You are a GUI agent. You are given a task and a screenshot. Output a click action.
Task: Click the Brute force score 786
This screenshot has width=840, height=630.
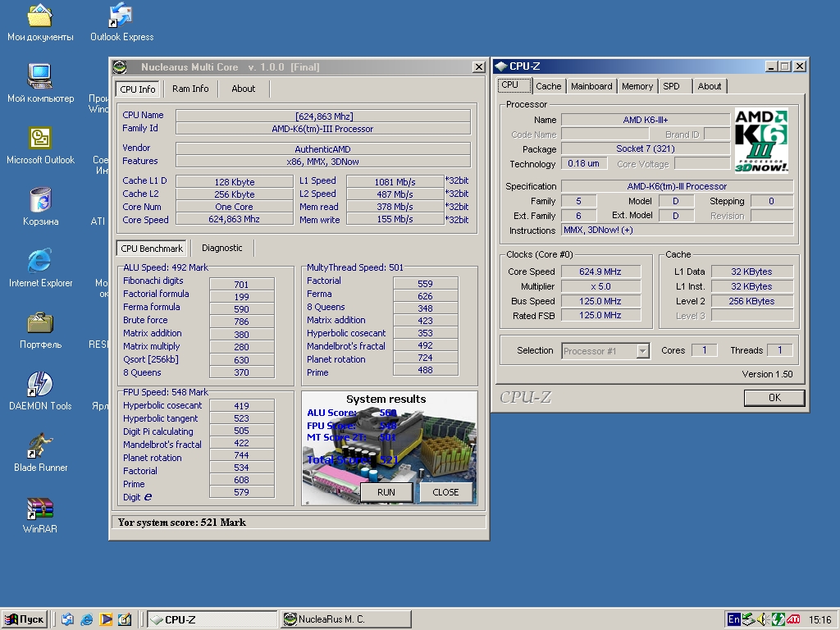point(242,322)
